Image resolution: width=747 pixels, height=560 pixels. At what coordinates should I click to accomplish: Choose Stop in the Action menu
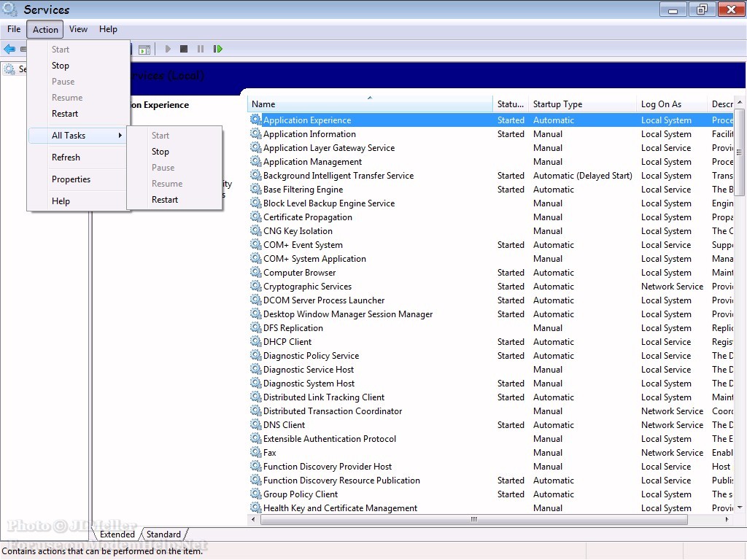click(79, 65)
